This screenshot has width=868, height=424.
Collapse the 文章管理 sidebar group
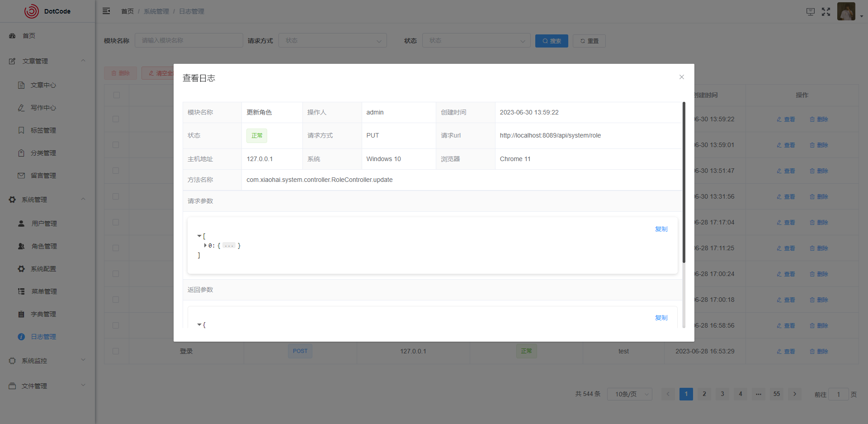[x=47, y=61]
